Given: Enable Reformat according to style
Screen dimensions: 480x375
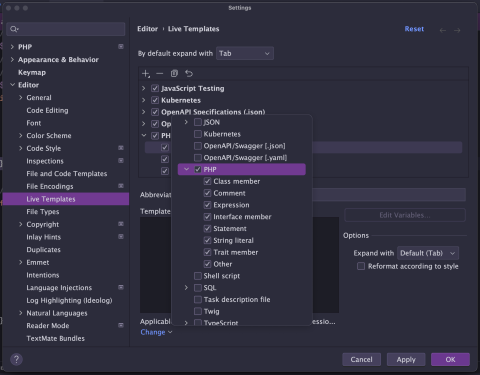Looking at the screenshot, I should pos(361,266).
